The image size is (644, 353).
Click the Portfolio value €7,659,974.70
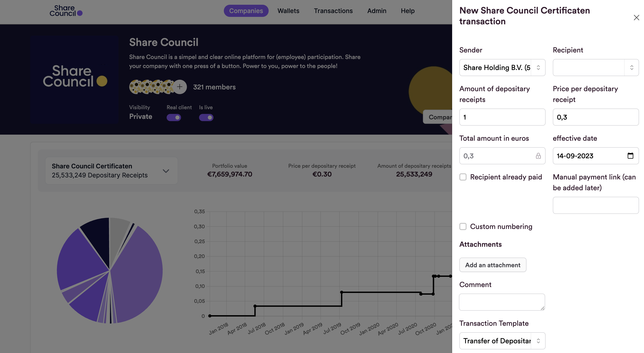pos(229,174)
